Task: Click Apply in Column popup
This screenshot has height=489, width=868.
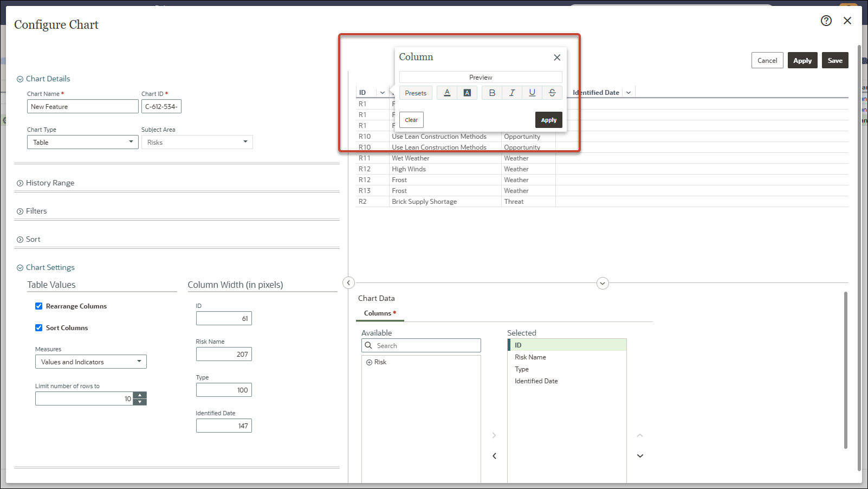Action: point(548,120)
